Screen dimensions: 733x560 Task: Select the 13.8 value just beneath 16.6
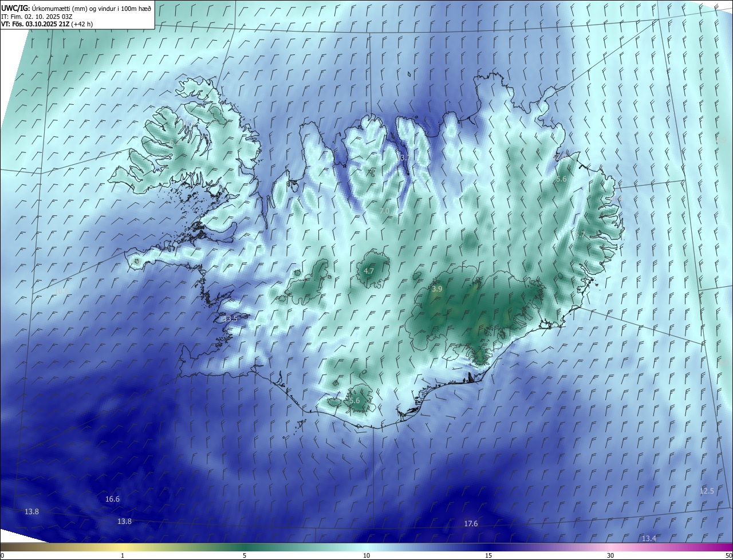click(x=124, y=522)
